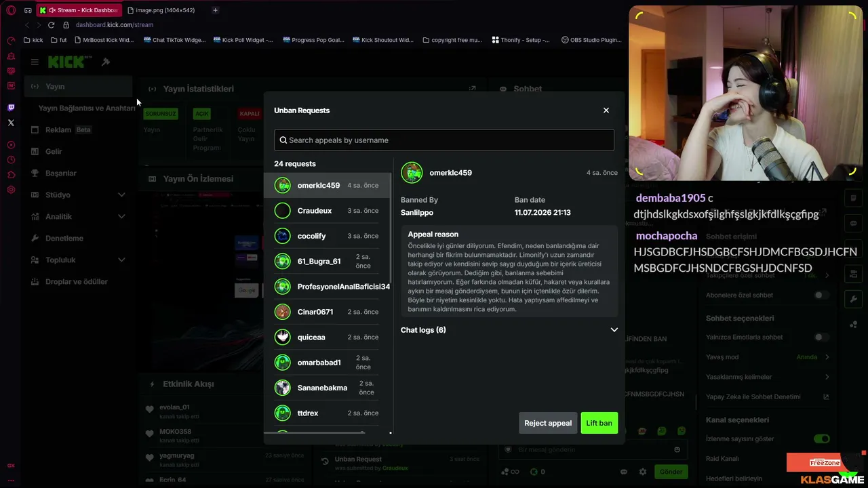868x488 pixels.
Task: Open MrBoost Kick Widget bookmark
Action: point(104,40)
